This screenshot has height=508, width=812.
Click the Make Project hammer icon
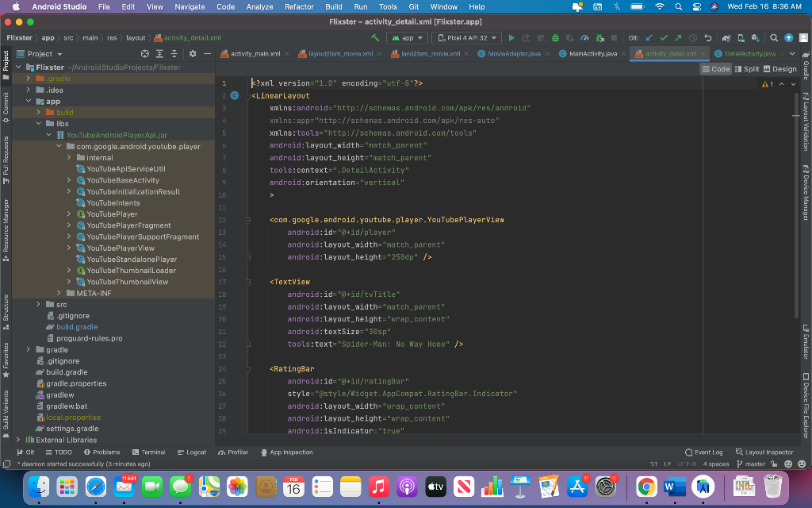tap(375, 38)
